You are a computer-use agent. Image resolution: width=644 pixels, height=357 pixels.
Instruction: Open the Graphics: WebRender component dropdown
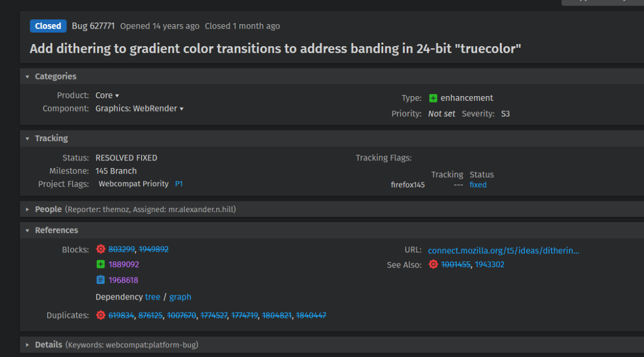pos(140,108)
